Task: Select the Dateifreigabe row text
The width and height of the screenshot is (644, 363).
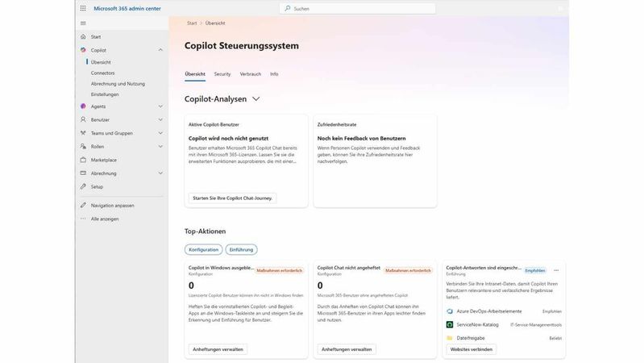Action: tap(471, 338)
